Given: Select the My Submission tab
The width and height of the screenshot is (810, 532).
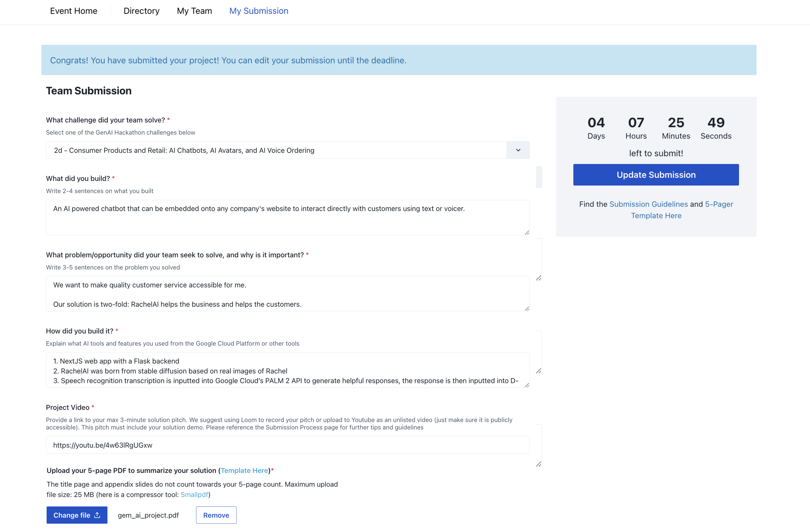Looking at the screenshot, I should (x=259, y=11).
